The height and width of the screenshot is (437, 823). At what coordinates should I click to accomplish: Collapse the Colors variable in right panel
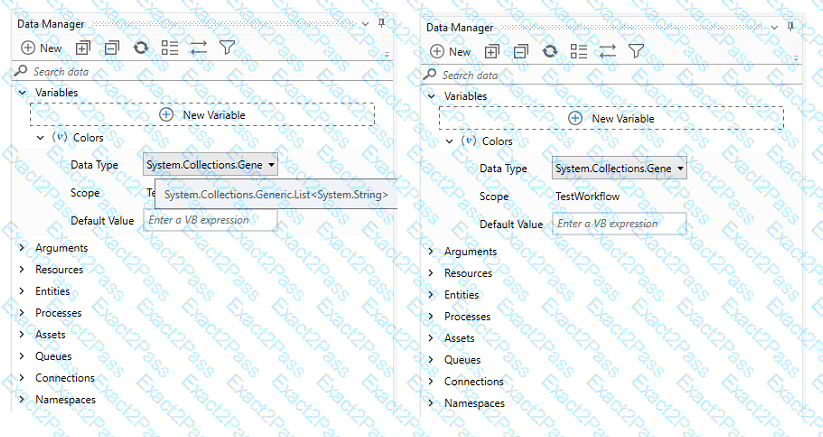[449, 142]
